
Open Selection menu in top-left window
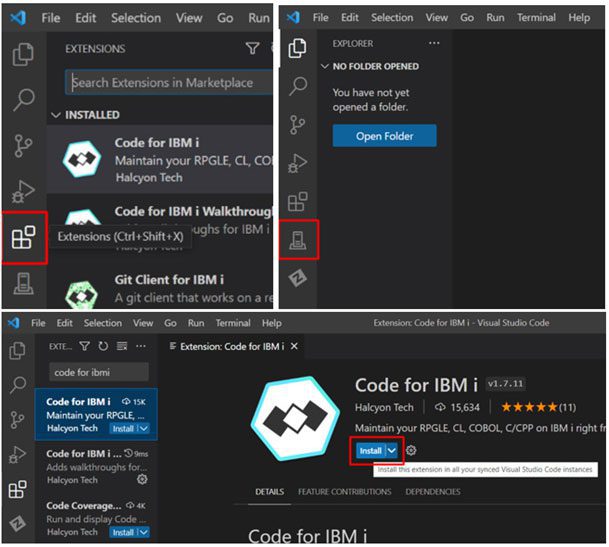point(136,18)
